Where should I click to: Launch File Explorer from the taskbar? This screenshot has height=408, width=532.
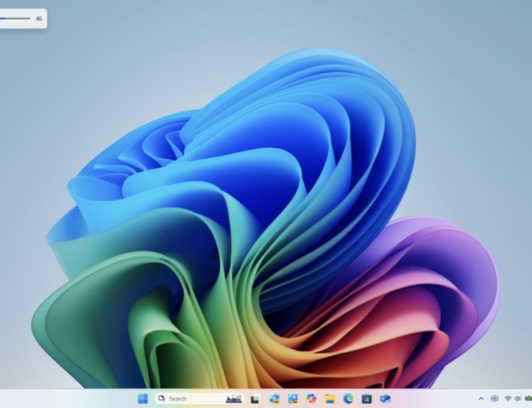click(330, 399)
